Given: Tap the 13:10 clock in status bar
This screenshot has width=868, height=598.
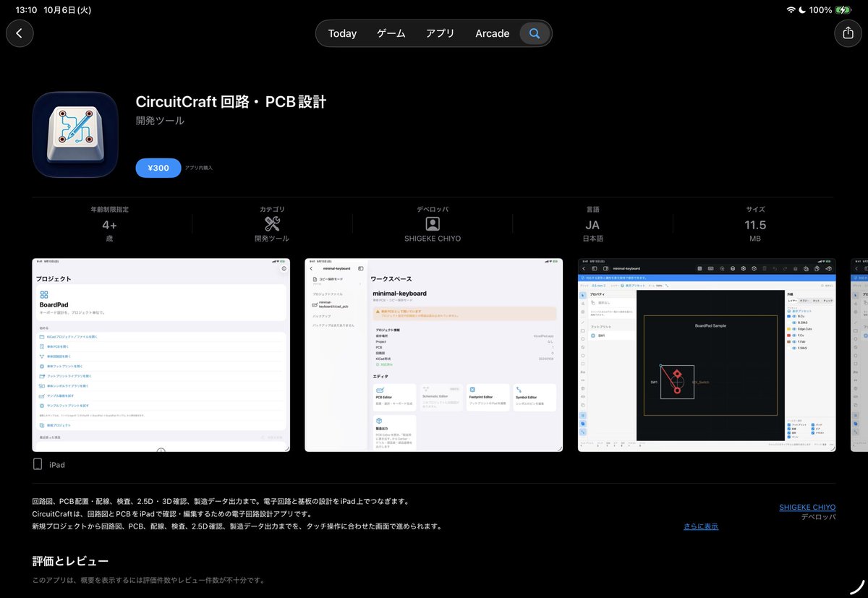Looking at the screenshot, I should click(26, 10).
